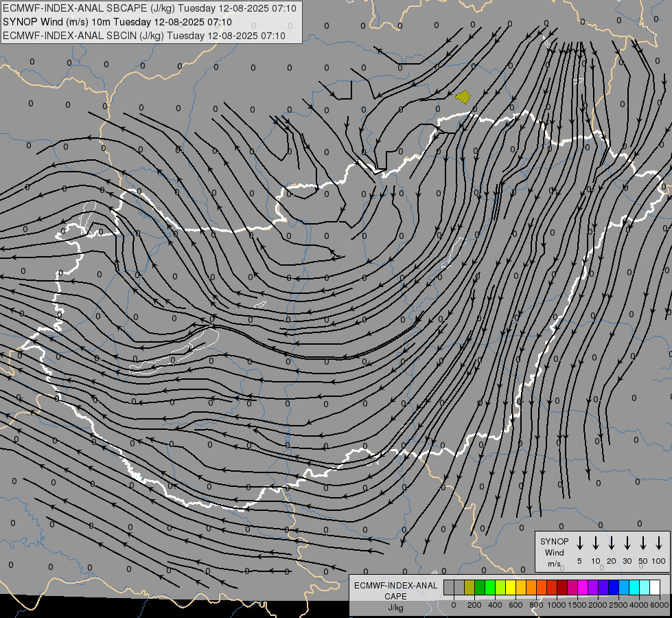Screen dimensions: 672x618
Task: Click the 200 tick label in CAPE legend
Action: point(474,605)
